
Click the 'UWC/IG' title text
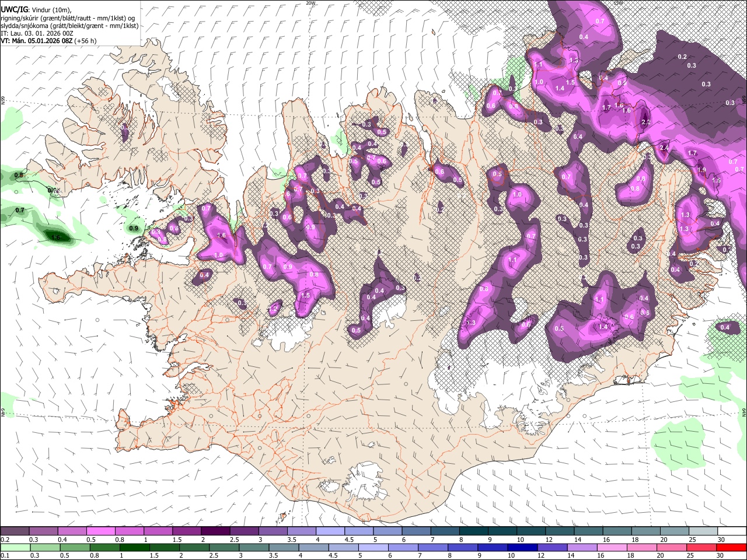(x=13, y=10)
